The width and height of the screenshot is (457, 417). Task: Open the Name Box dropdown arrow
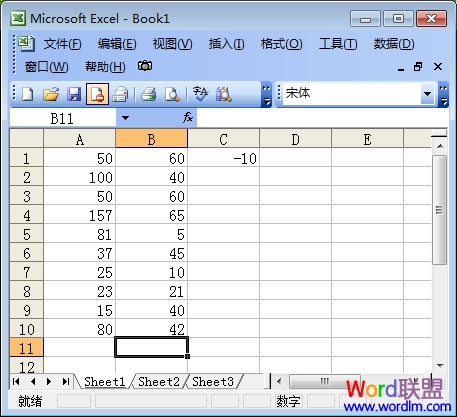tap(125, 118)
